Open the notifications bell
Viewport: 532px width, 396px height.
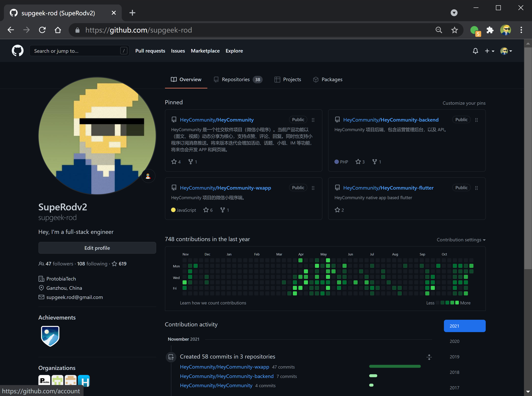coord(475,51)
